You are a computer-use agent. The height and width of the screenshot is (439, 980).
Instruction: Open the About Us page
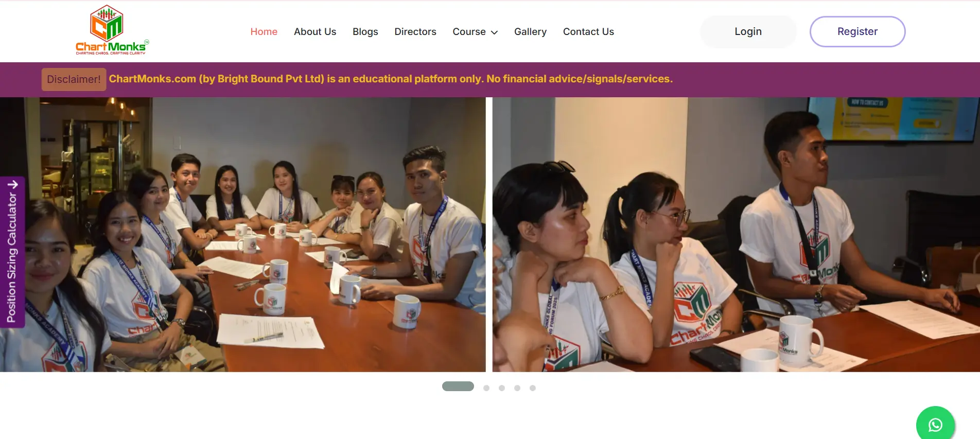[x=315, y=32]
